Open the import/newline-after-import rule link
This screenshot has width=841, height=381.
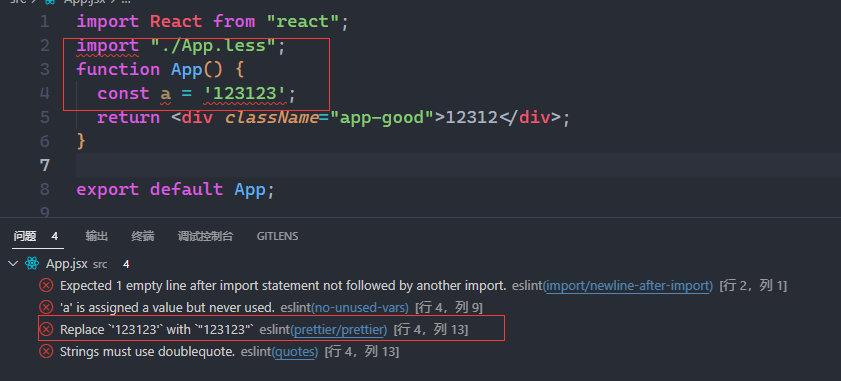628,286
